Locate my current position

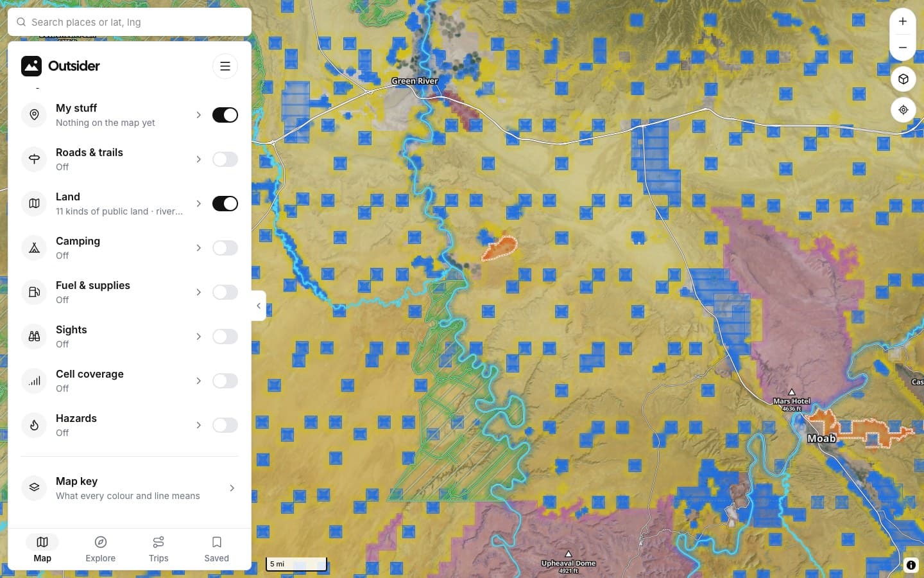point(903,110)
